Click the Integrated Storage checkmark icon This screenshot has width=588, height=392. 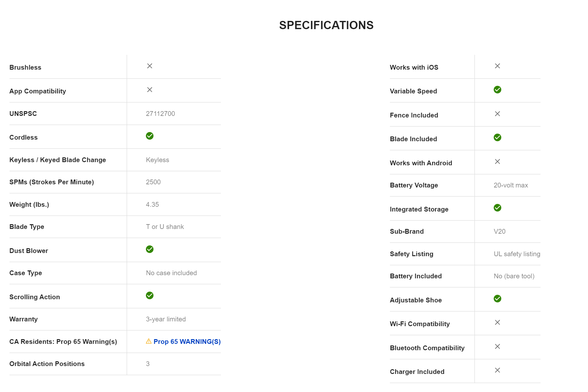(x=497, y=208)
